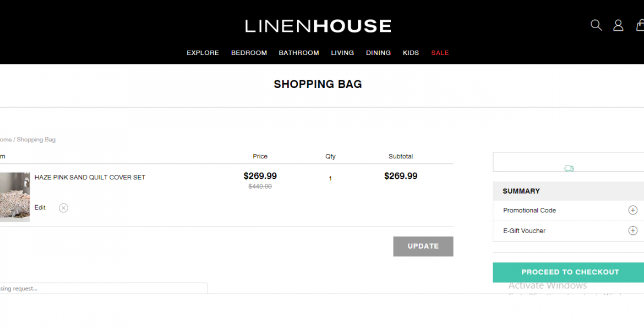Go to the Bathroom category

(299, 53)
